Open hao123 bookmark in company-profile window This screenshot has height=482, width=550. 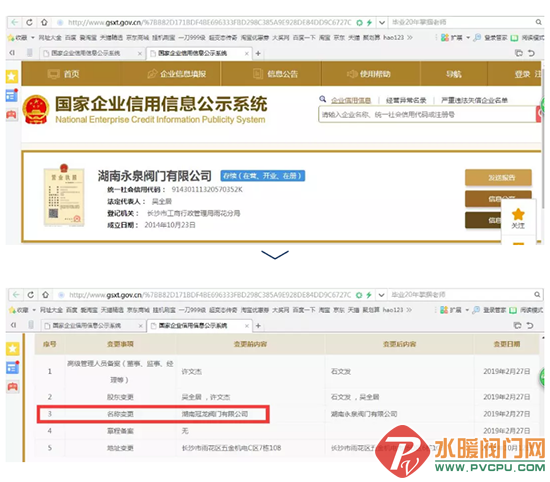coord(393,37)
